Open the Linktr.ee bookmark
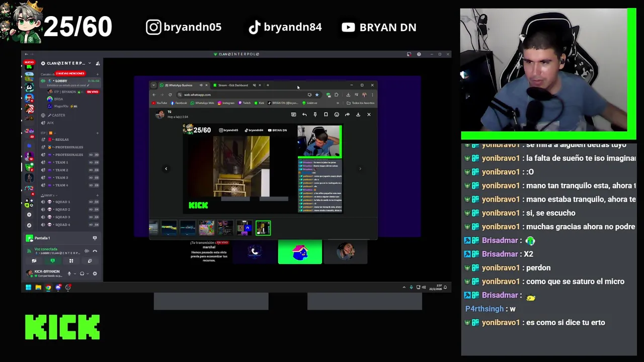This screenshot has height=362, width=644. pyautogui.click(x=310, y=103)
